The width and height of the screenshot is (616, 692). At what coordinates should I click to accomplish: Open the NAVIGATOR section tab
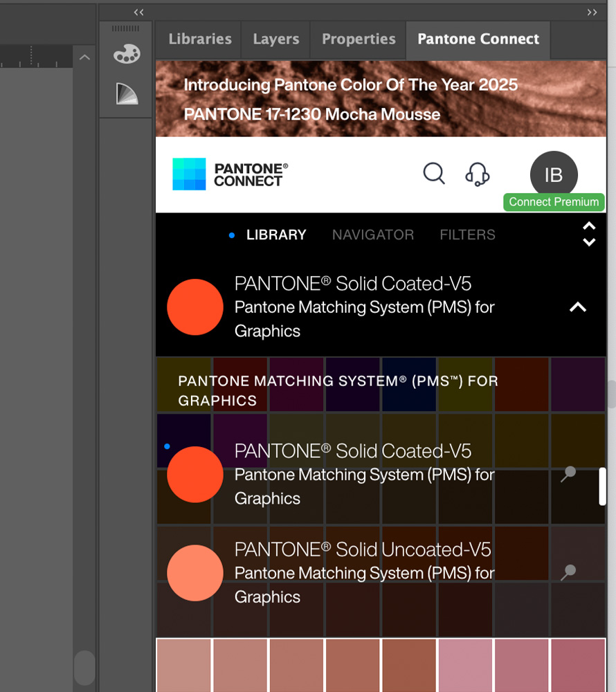373,235
